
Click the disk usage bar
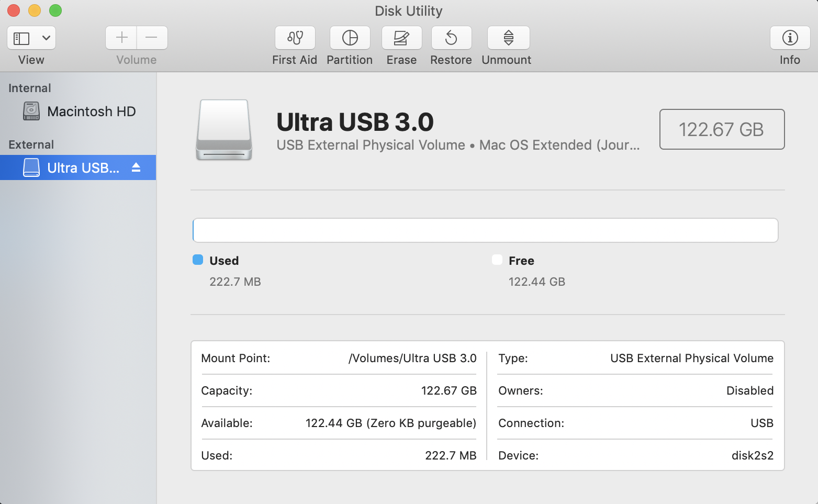point(485,230)
